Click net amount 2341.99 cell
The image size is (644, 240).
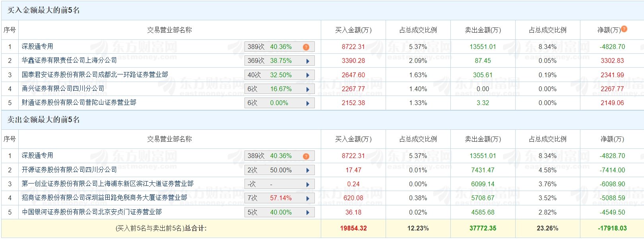[612, 75]
